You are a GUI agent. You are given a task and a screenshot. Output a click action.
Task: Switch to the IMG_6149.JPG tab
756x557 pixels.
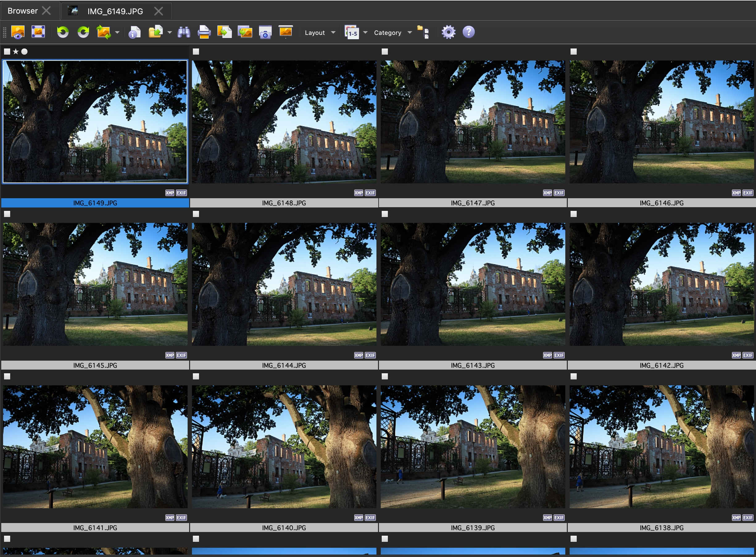click(115, 11)
